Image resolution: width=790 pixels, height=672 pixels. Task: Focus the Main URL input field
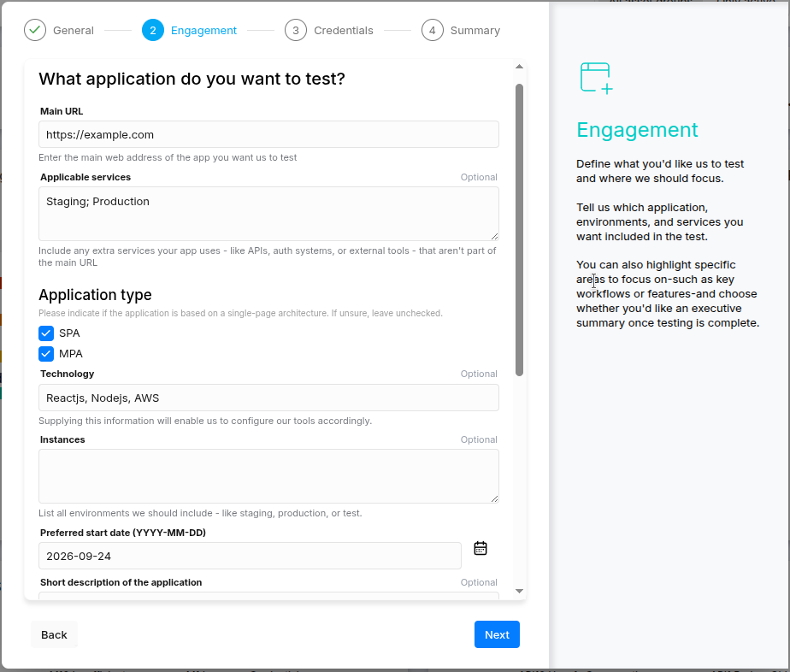269,134
